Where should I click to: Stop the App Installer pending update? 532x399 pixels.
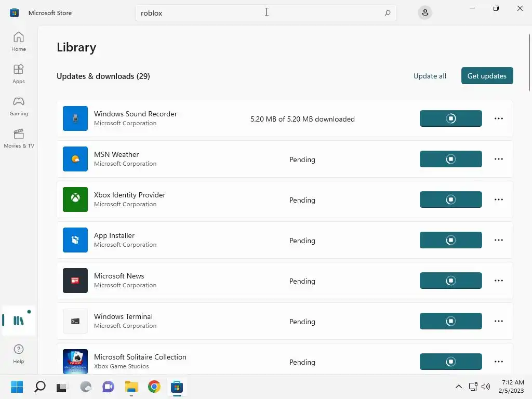pyautogui.click(x=450, y=240)
